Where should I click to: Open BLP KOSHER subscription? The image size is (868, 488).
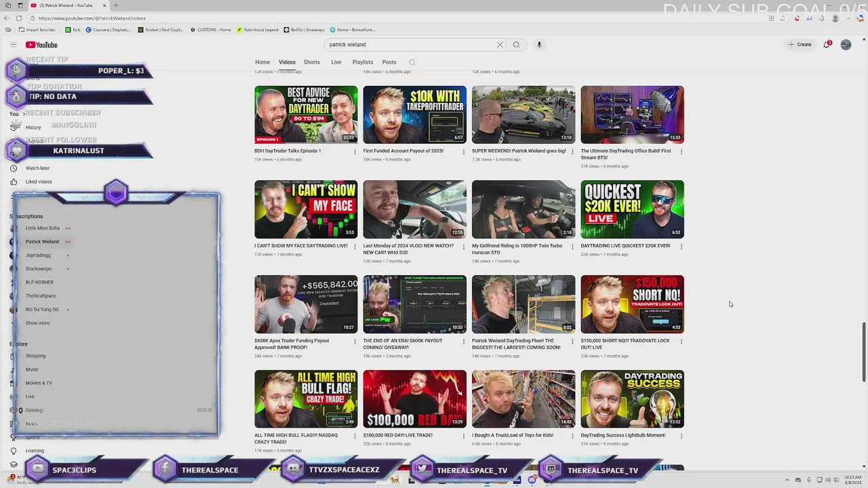coord(39,283)
